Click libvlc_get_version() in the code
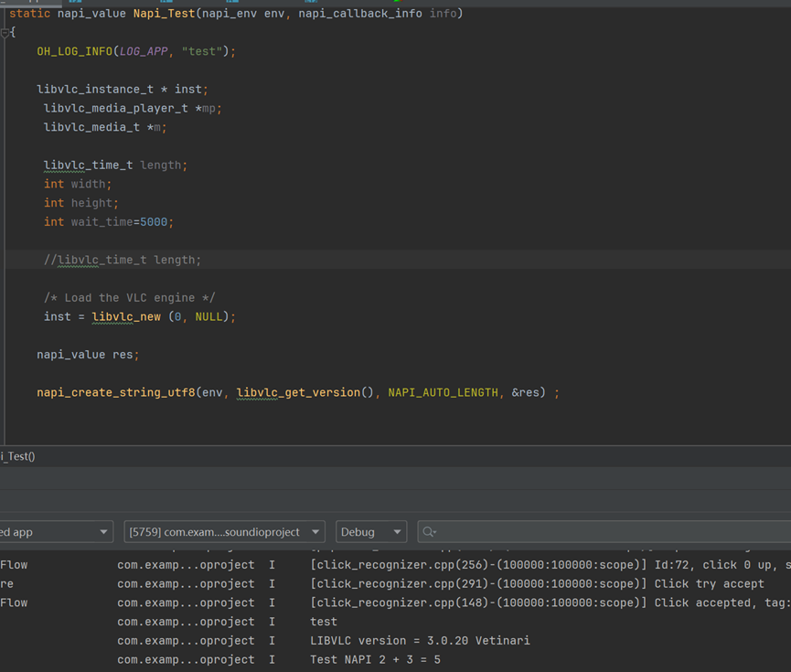The width and height of the screenshot is (791, 672). 305,392
